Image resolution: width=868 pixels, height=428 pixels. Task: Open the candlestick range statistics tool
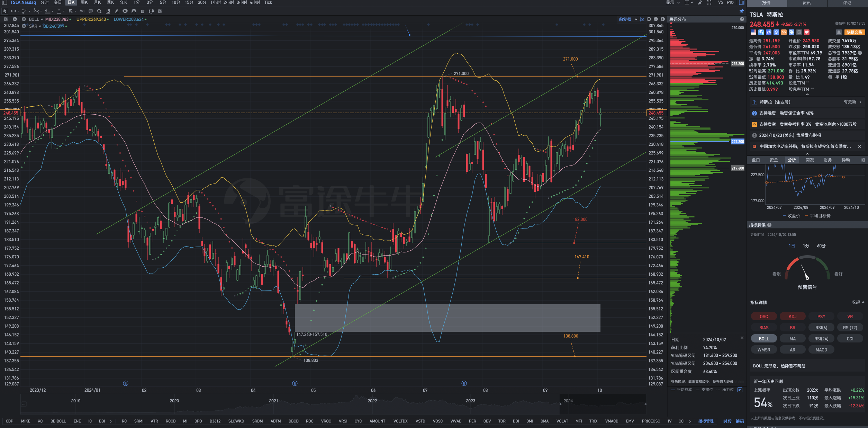pos(108,11)
